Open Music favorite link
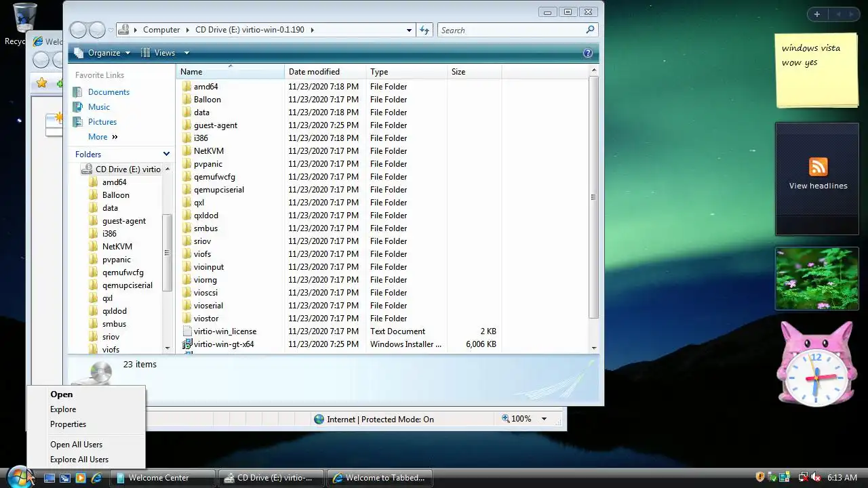Image resolution: width=868 pixels, height=488 pixels. tap(99, 107)
